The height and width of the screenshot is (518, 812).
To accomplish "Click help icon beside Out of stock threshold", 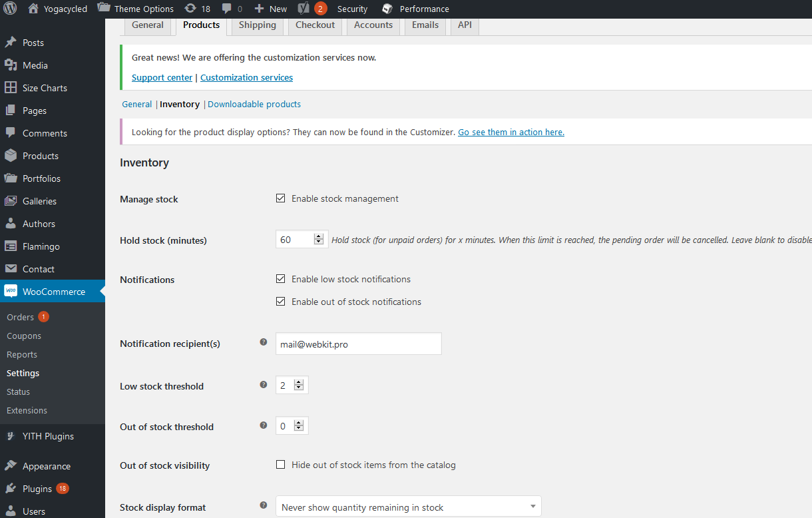I will click(264, 425).
